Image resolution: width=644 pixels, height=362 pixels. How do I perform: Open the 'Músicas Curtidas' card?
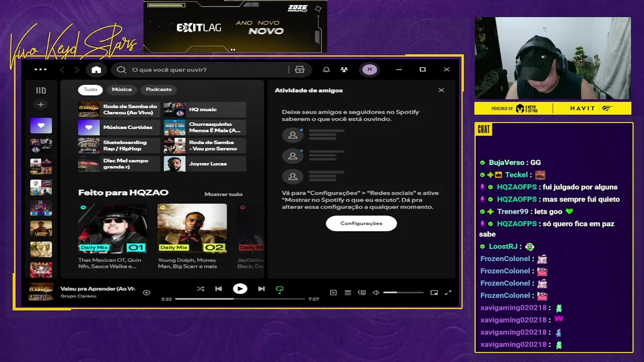(119, 128)
